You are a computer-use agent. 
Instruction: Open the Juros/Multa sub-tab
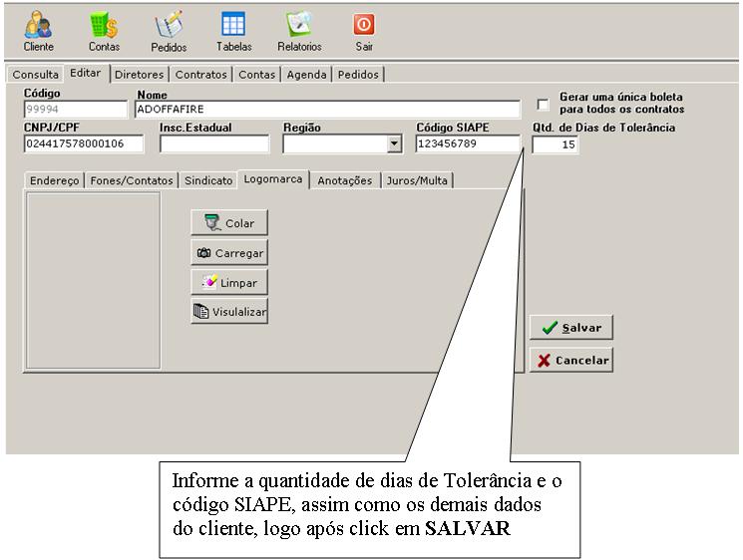(418, 180)
